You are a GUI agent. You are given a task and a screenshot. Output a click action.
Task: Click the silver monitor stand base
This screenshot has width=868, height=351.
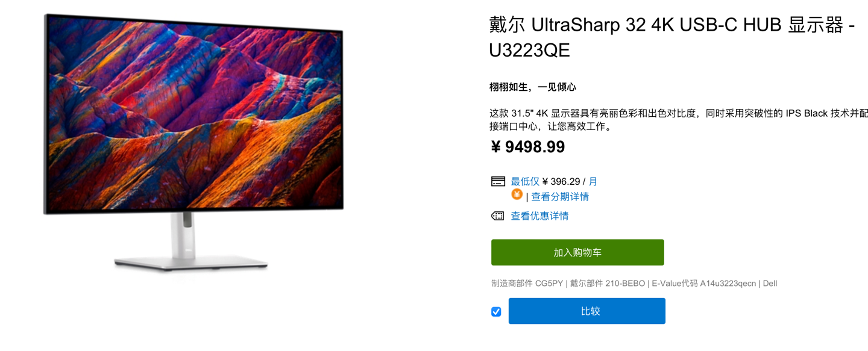pos(191,263)
